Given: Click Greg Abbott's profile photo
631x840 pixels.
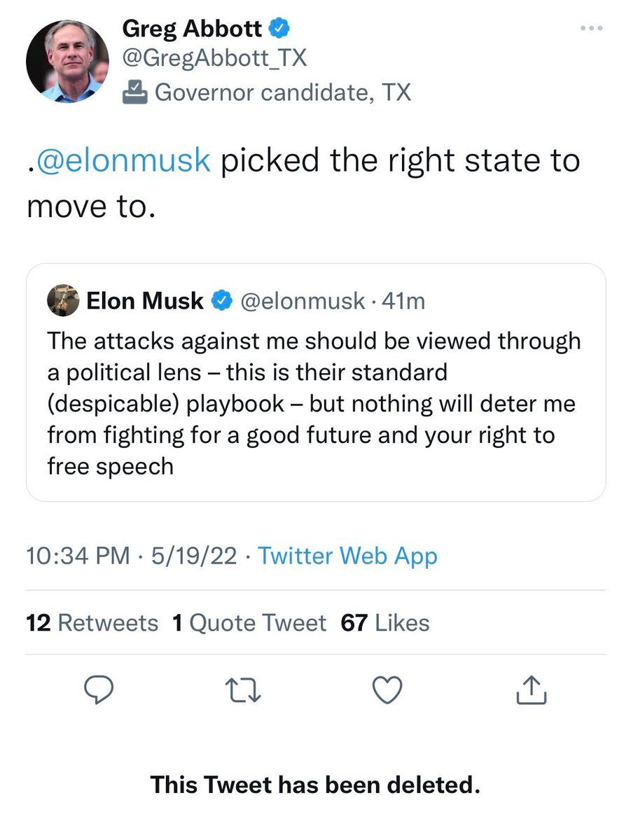Looking at the screenshot, I should [x=68, y=62].
